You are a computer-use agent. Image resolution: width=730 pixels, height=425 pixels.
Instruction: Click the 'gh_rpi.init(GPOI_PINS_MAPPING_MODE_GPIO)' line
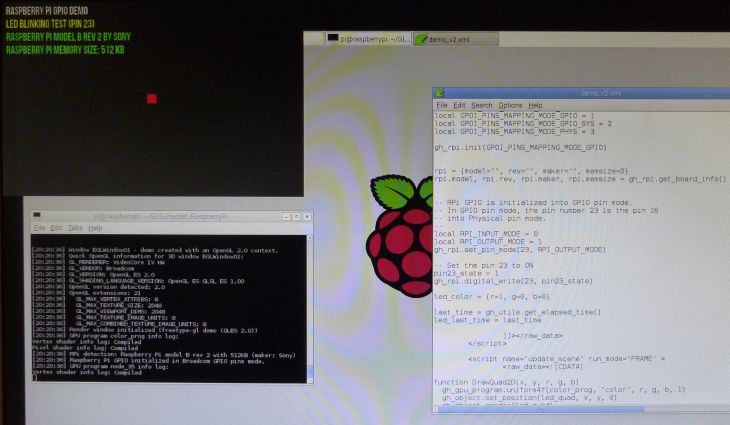(x=520, y=148)
